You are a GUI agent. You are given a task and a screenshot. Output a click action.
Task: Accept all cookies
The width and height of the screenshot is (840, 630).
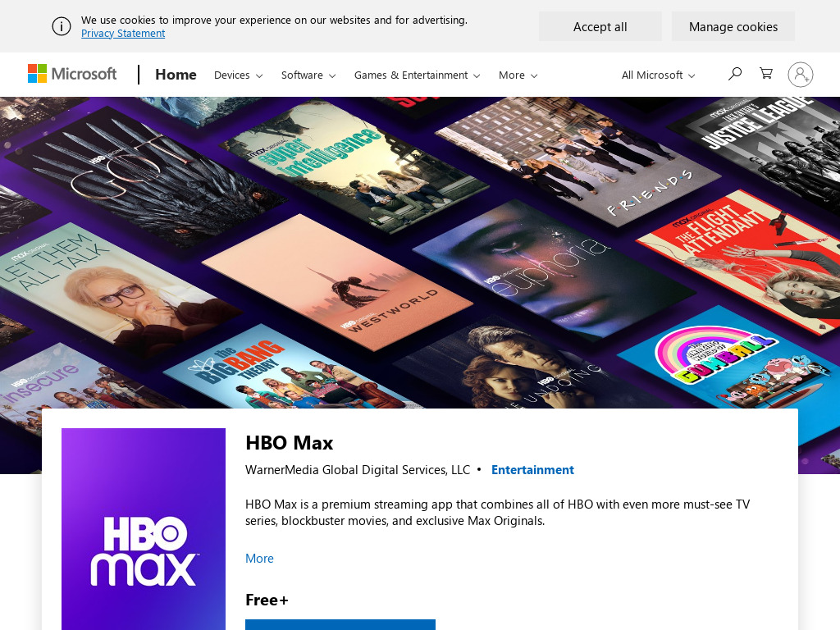pyautogui.click(x=600, y=27)
